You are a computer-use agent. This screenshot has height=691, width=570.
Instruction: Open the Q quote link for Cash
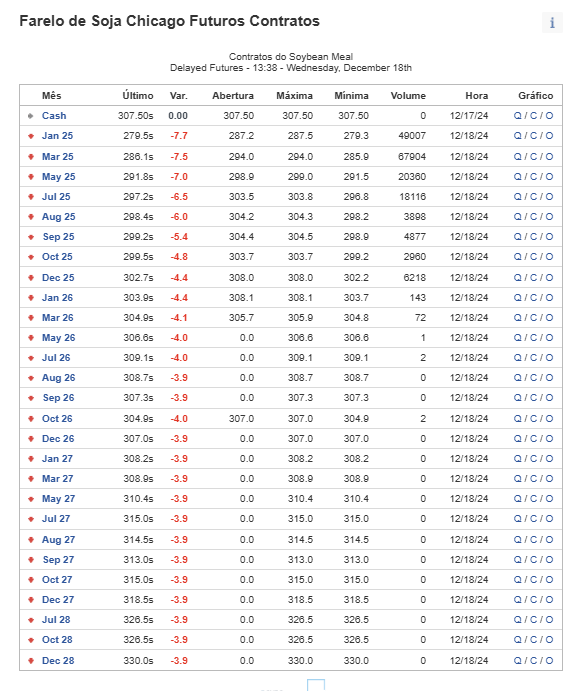click(x=517, y=116)
